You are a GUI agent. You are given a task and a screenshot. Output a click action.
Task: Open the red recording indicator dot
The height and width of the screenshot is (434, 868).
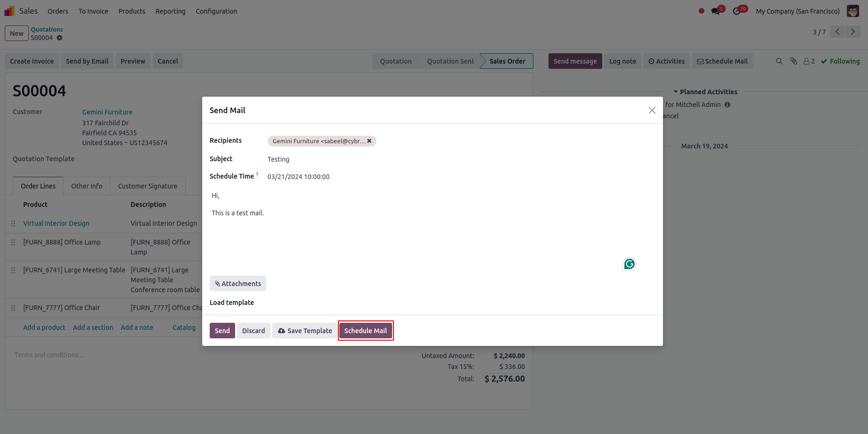pos(701,11)
